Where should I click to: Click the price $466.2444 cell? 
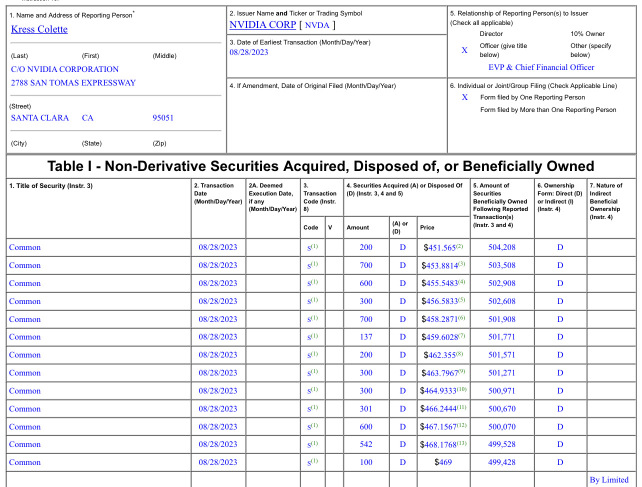pyautogui.click(x=443, y=409)
